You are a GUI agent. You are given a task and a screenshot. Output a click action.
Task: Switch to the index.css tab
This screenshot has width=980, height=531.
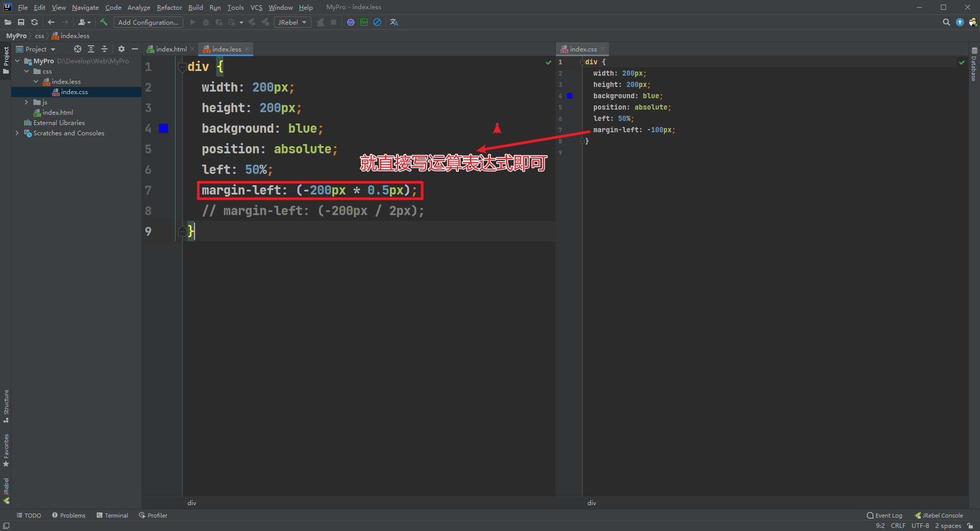point(583,49)
